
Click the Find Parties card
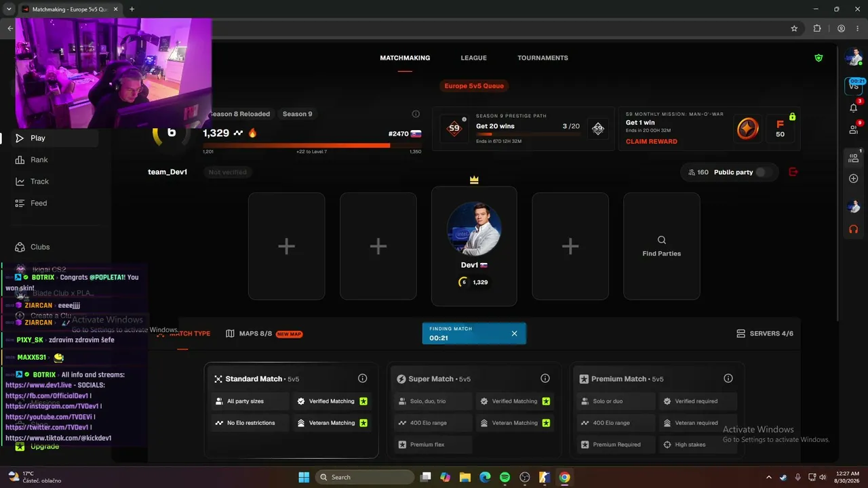tap(662, 246)
